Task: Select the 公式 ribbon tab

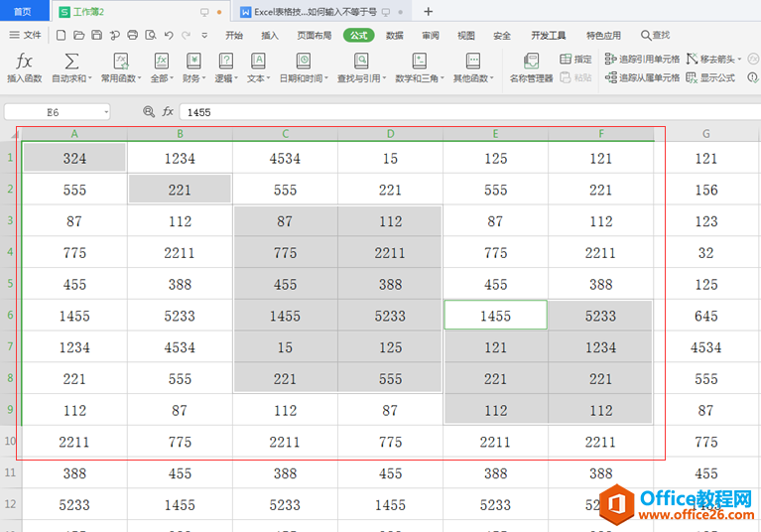Action: click(x=358, y=35)
